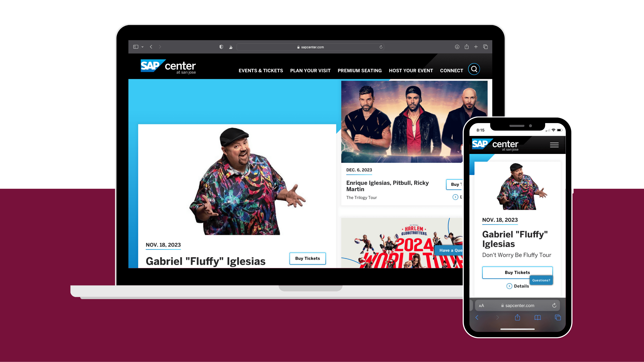Select 'HOST YOUR EVENT' navigation tab
The height and width of the screenshot is (362, 644).
[x=411, y=70]
